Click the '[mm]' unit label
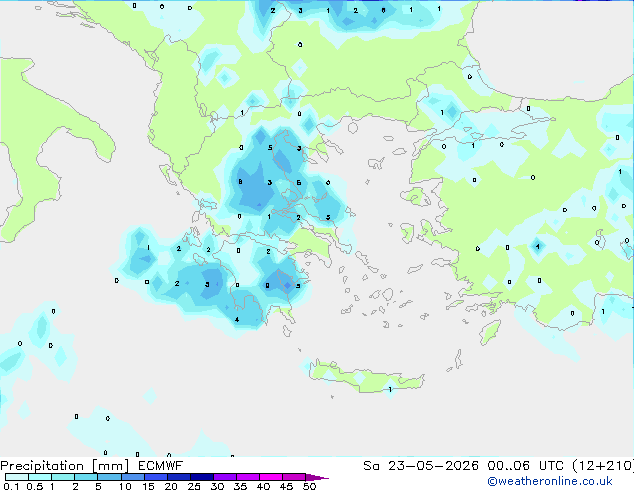Image resolution: width=634 pixels, height=490 pixels. (110, 466)
